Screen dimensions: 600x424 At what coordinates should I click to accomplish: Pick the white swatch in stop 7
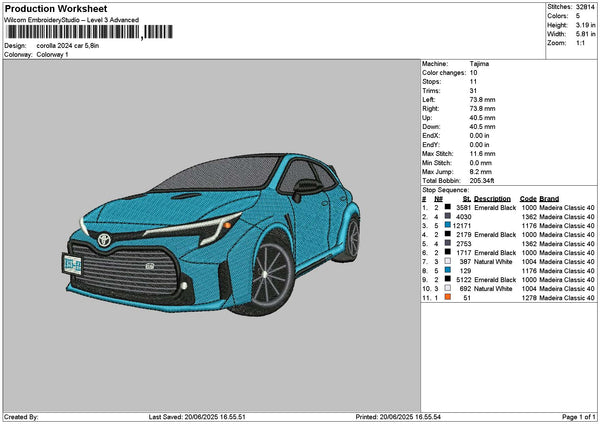[x=449, y=261]
